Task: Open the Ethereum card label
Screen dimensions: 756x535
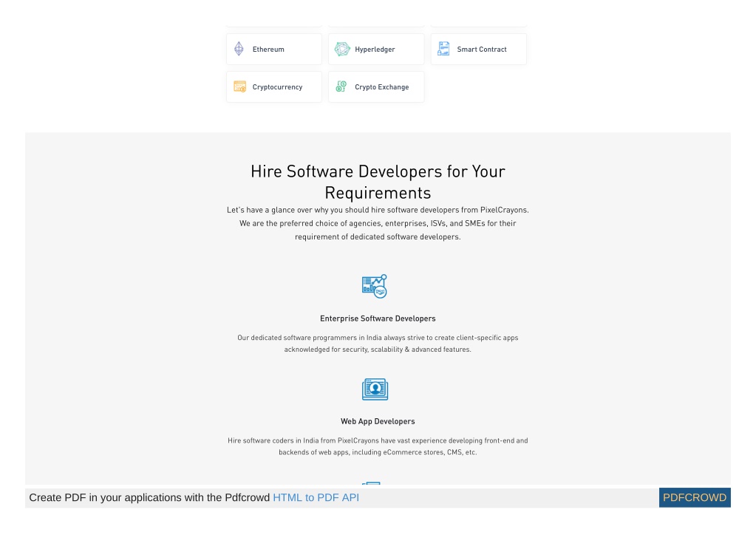Action: pyautogui.click(x=268, y=50)
